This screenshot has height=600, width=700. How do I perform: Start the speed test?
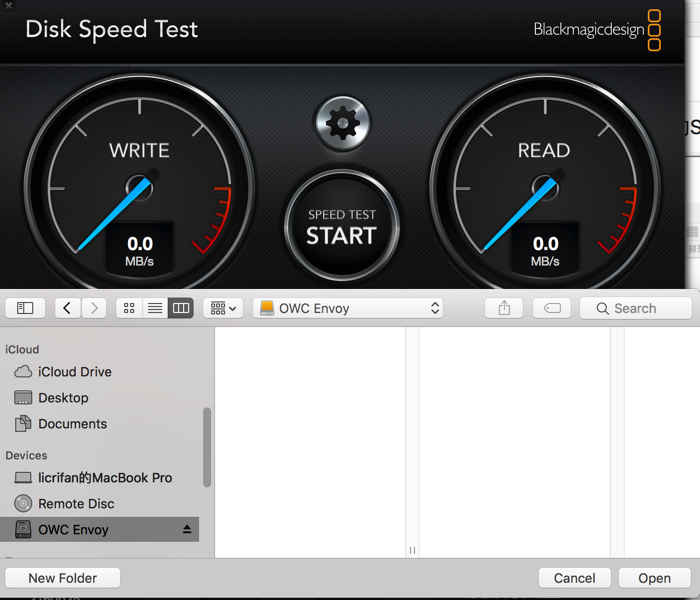(342, 226)
